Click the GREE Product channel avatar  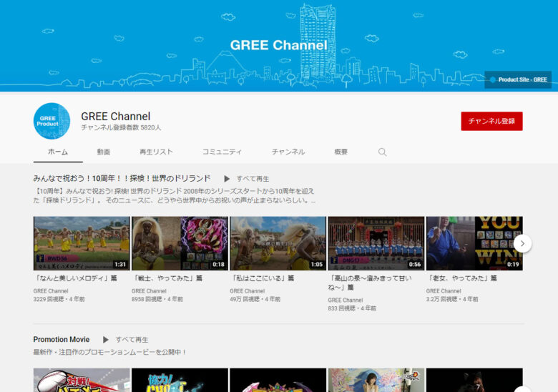52,121
